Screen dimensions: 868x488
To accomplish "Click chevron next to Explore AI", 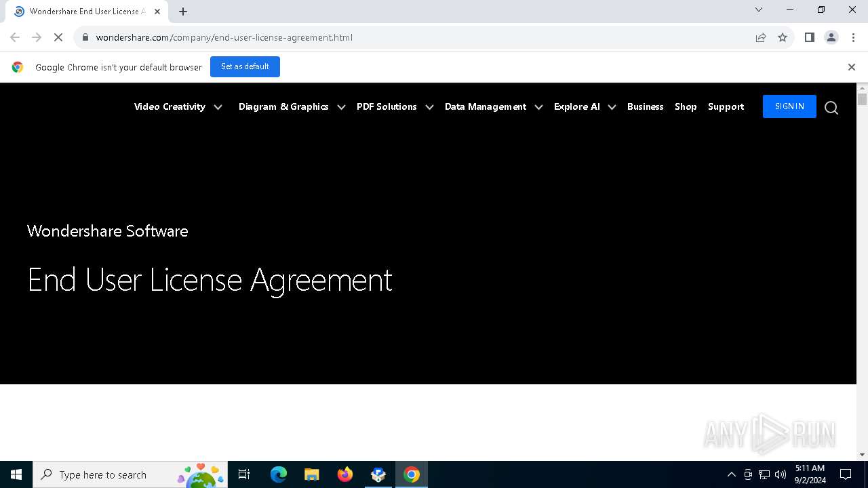I will (x=612, y=107).
